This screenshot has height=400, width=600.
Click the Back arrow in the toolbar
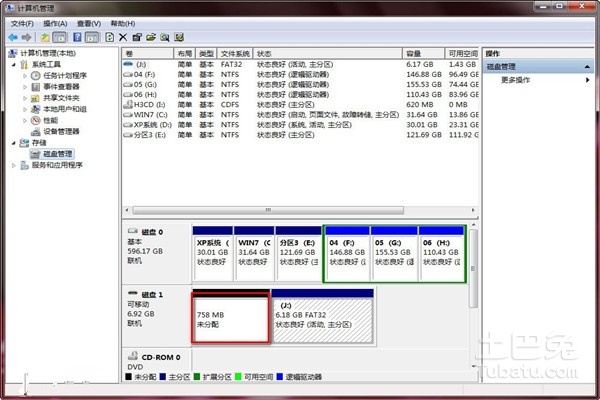[11, 37]
